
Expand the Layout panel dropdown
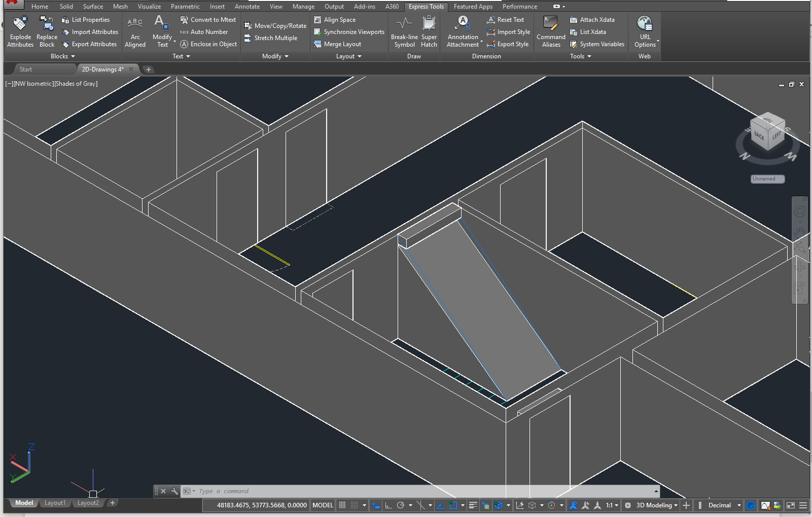(x=349, y=56)
